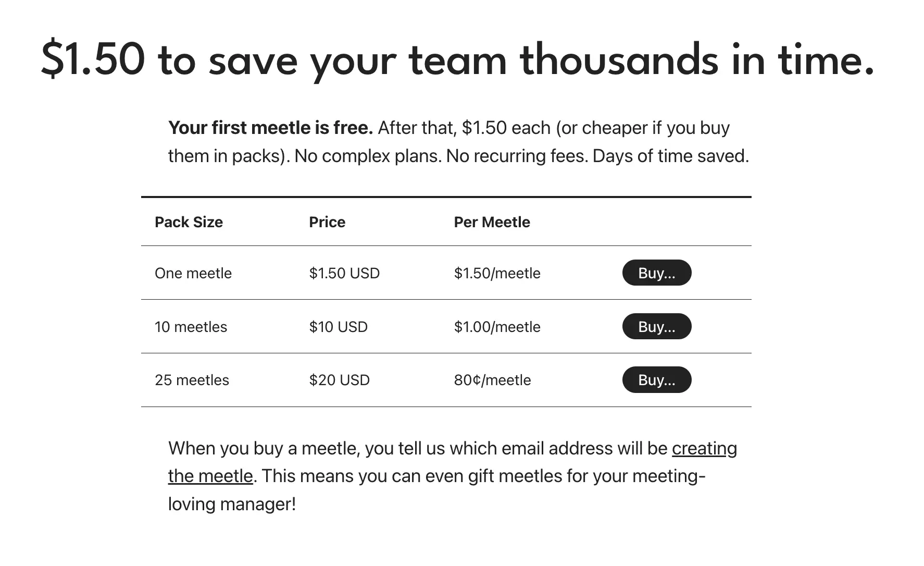
Task: Click the $10 USD price cell
Action: tap(338, 327)
